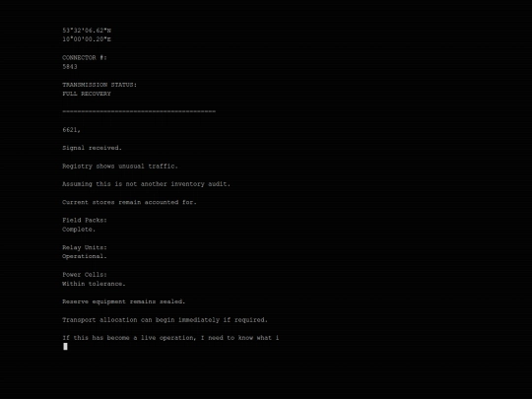Click 'TRANSMISSION STATUS:' heading
Viewport: 532px width, 399px height.
(100, 85)
